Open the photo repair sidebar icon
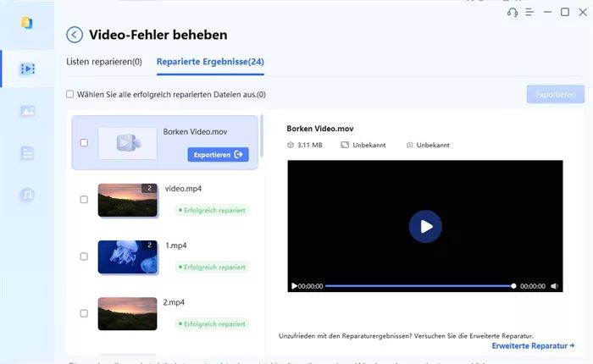The width and height of the screenshot is (593, 364). click(x=28, y=111)
